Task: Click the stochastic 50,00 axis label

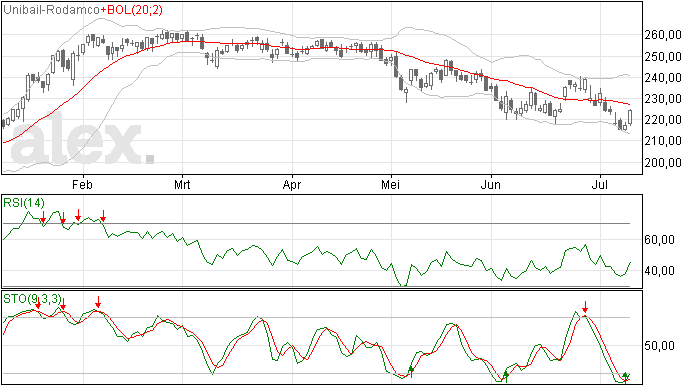Action: pos(659,346)
